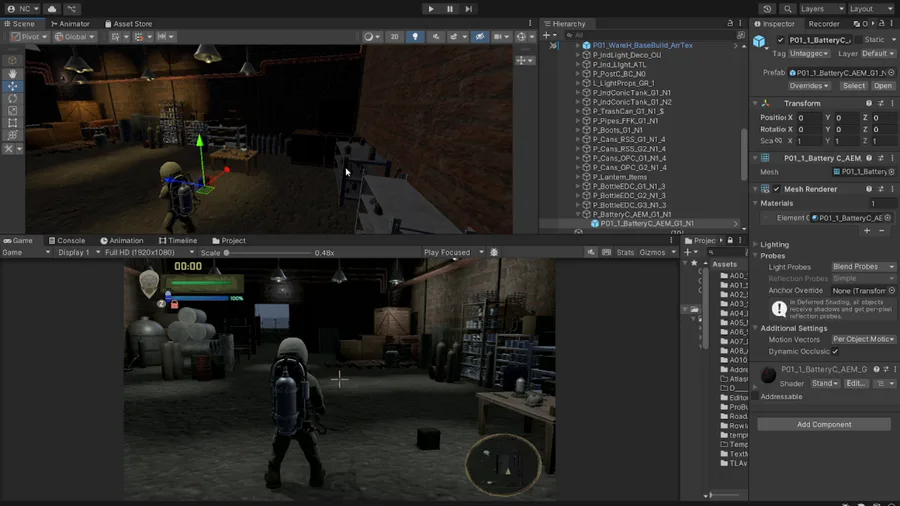Open the Layout dropdown
Screen dimensions: 900x506
click(x=870, y=9)
